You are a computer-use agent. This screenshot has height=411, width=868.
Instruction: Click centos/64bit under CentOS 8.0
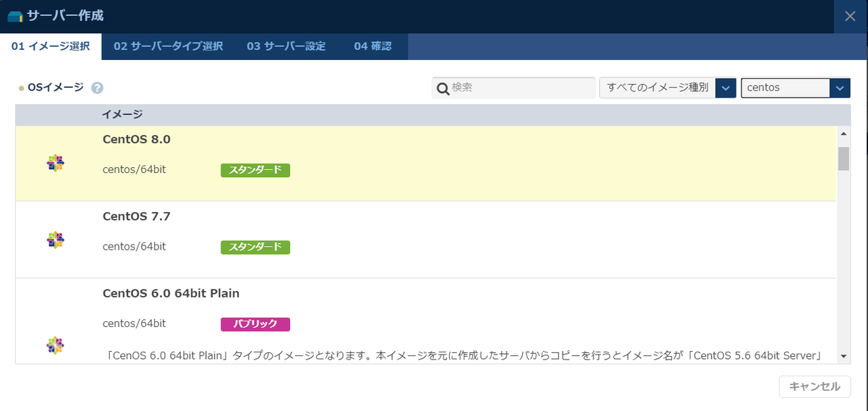pyautogui.click(x=134, y=169)
